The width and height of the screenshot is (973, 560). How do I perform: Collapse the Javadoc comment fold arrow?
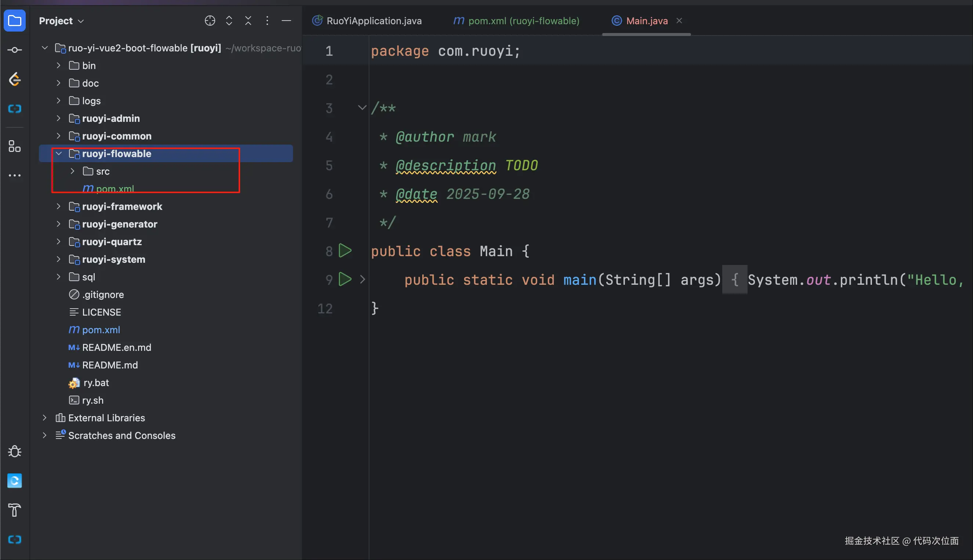point(362,108)
